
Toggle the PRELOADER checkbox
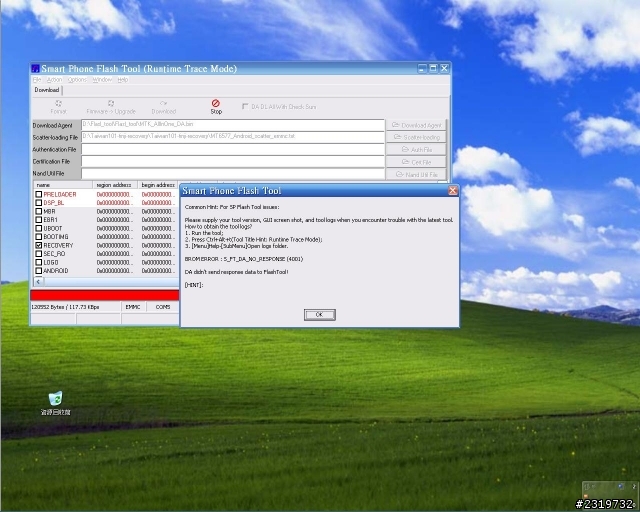pos(38,194)
